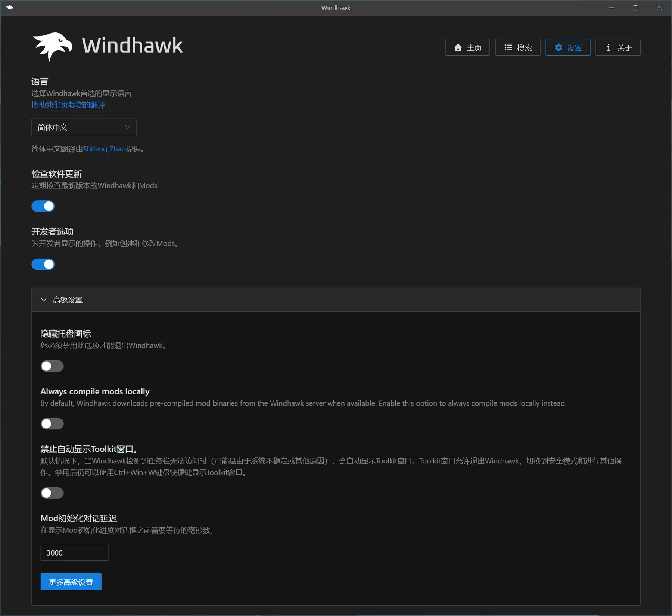Minimize the Windhawk window
The image size is (672, 616).
(x=612, y=8)
